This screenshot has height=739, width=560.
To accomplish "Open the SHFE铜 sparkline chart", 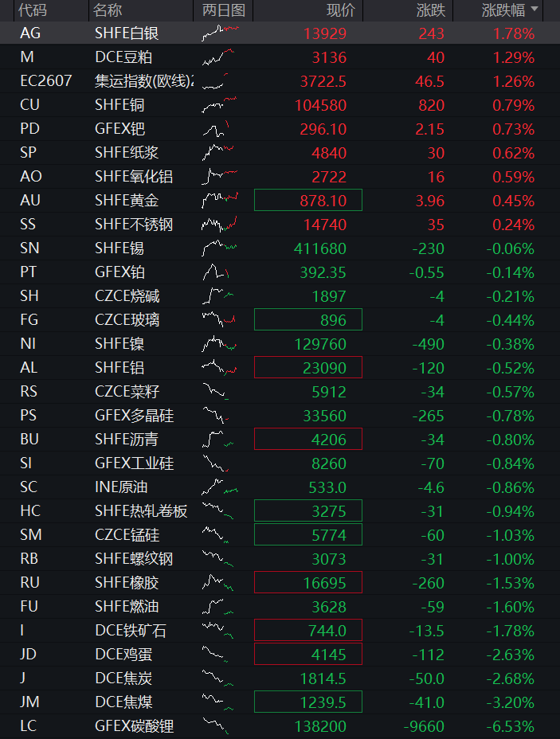I will point(220,104).
